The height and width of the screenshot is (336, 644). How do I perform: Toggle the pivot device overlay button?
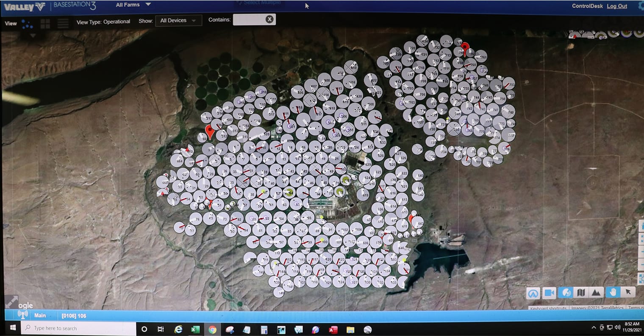pyautogui.click(x=565, y=293)
